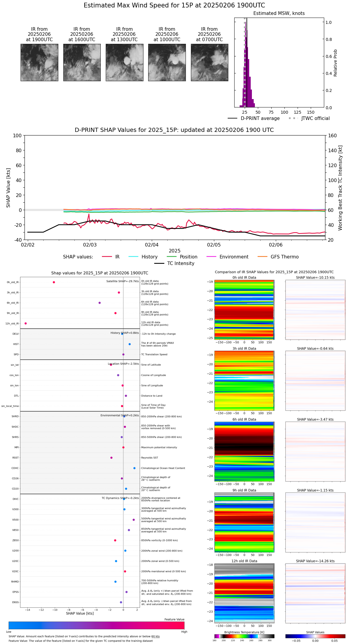Click the 0h_old_IR SHAP data point
Image resolution: width=349 pixels, height=644 pixels.
pyautogui.click(x=54, y=282)
